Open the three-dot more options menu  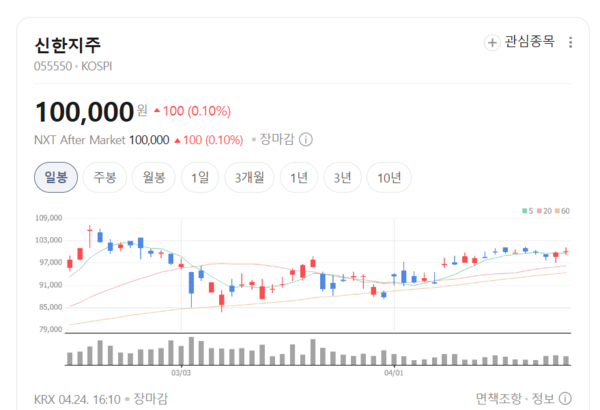point(571,43)
